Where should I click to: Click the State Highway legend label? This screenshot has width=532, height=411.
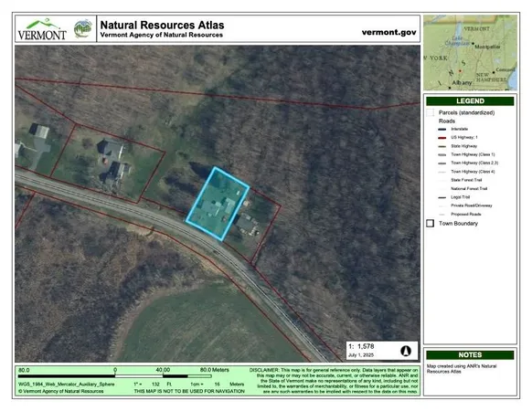(463, 146)
